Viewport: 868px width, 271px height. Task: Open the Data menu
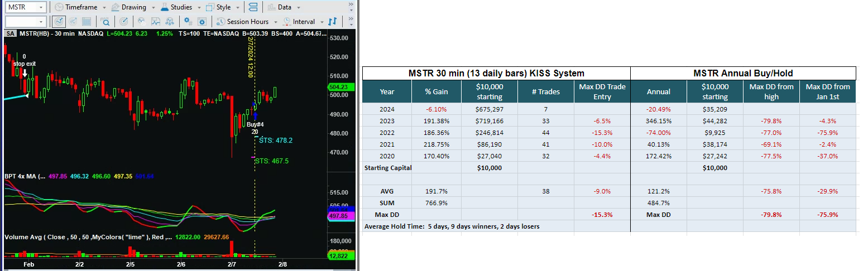[284, 7]
